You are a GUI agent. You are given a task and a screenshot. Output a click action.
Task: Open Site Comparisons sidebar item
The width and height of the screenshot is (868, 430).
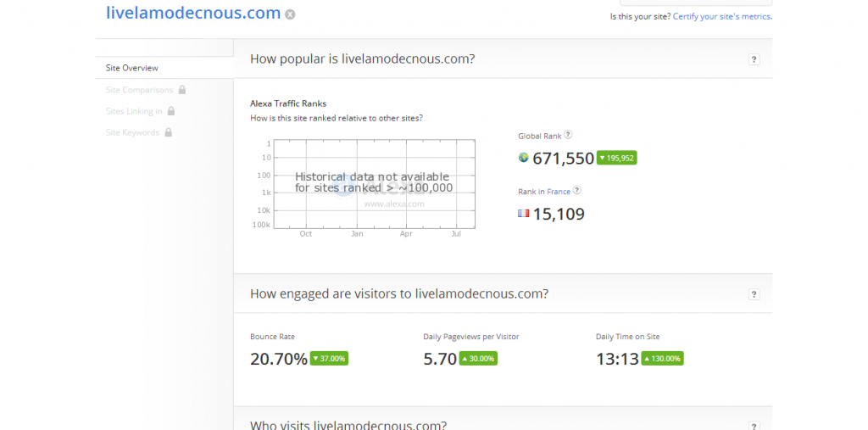[x=140, y=90]
